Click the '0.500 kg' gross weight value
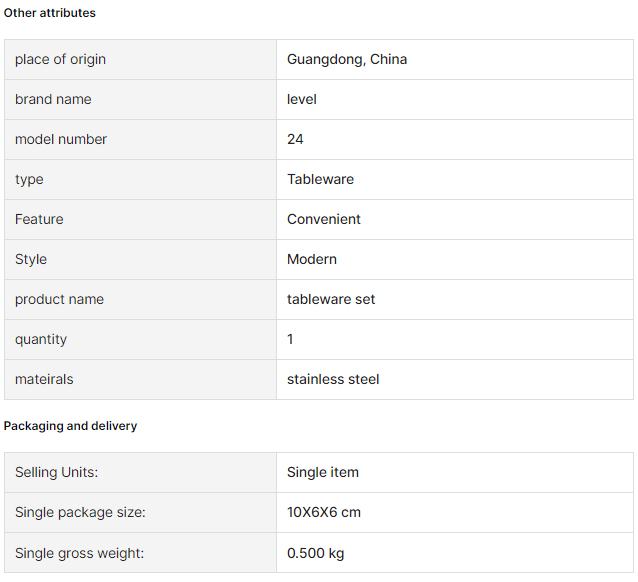Image resolution: width=638 pixels, height=582 pixels. (x=316, y=552)
